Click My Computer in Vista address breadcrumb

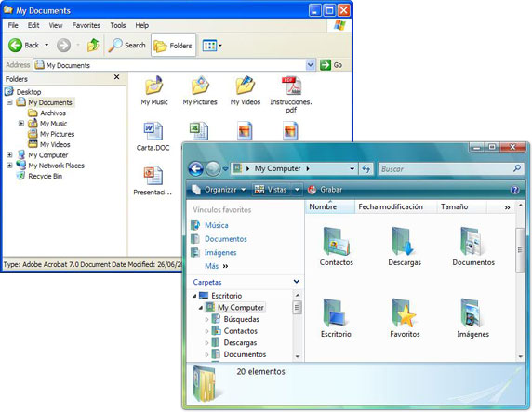[x=277, y=168]
